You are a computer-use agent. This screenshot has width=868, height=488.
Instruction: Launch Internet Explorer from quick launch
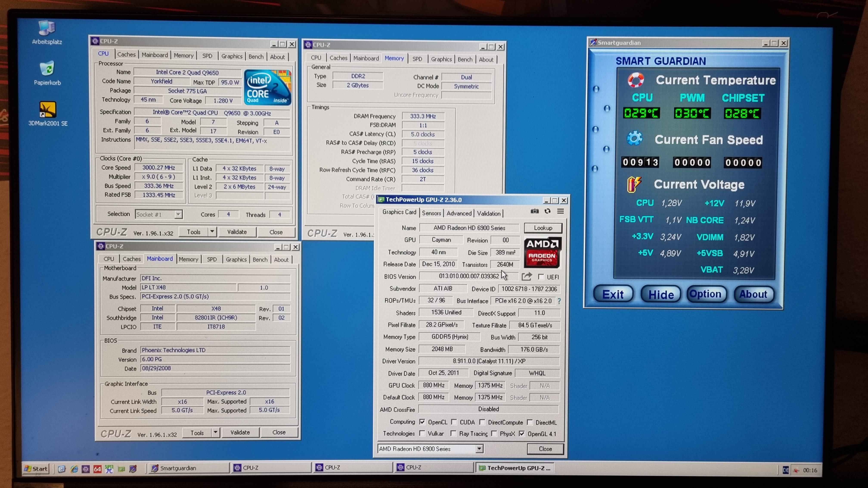click(x=74, y=469)
